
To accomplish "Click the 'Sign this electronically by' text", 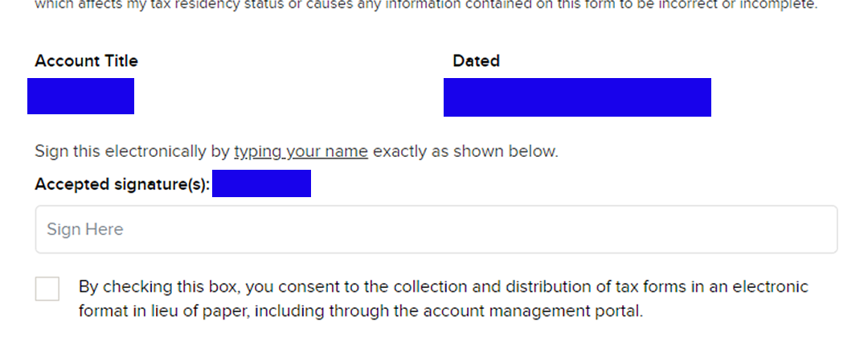I will (x=133, y=151).
